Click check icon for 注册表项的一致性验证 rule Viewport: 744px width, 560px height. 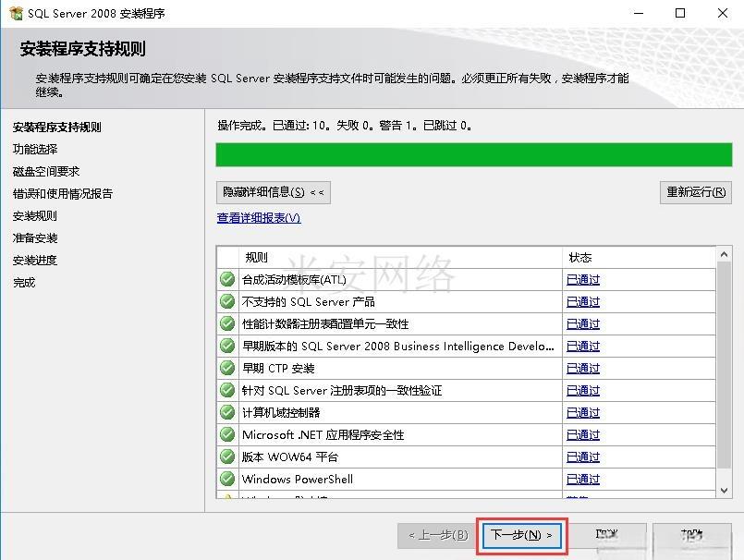point(227,390)
